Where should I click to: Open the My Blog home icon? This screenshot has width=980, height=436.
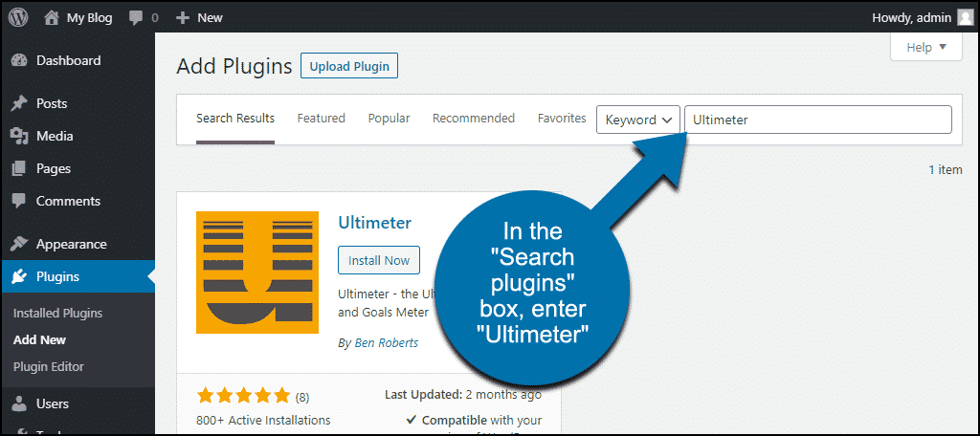pyautogui.click(x=52, y=17)
